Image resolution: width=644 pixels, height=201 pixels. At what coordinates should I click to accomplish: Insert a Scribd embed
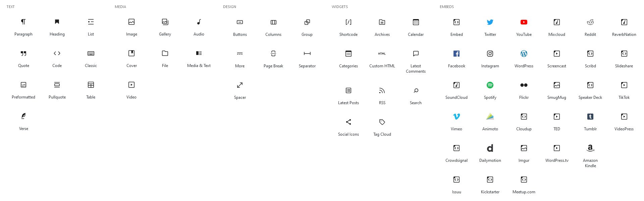[590, 59]
